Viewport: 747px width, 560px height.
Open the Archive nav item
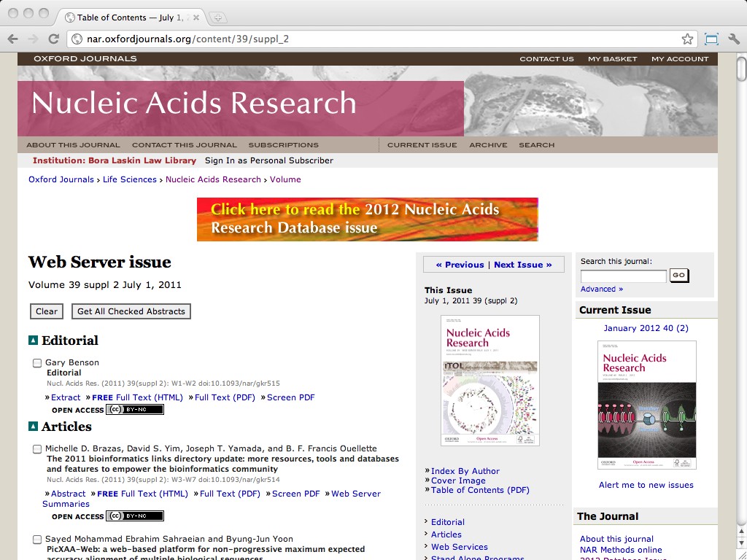tap(488, 145)
